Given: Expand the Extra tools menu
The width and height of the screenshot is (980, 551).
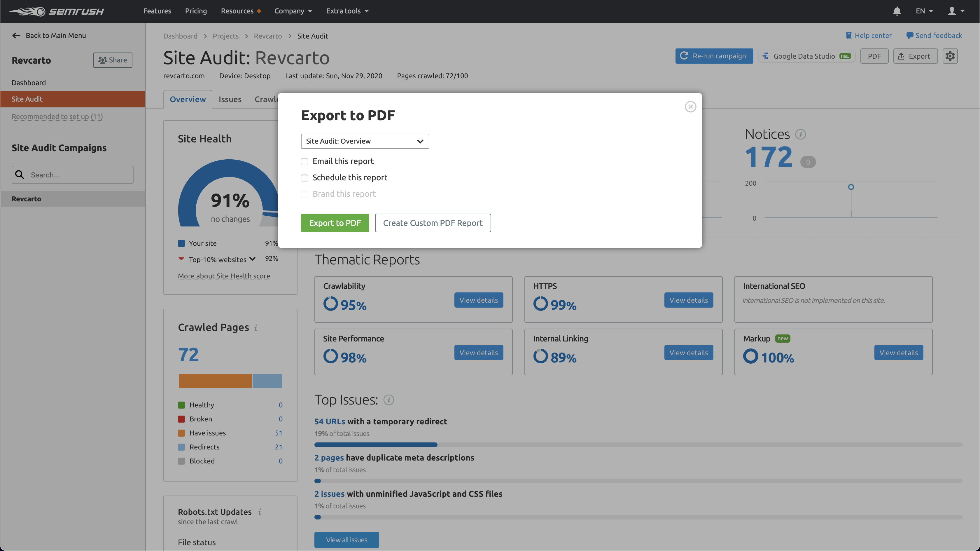Looking at the screenshot, I should [347, 11].
